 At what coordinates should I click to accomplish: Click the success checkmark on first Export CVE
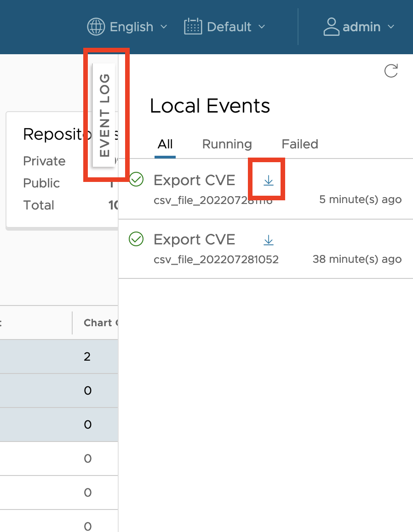tap(136, 180)
